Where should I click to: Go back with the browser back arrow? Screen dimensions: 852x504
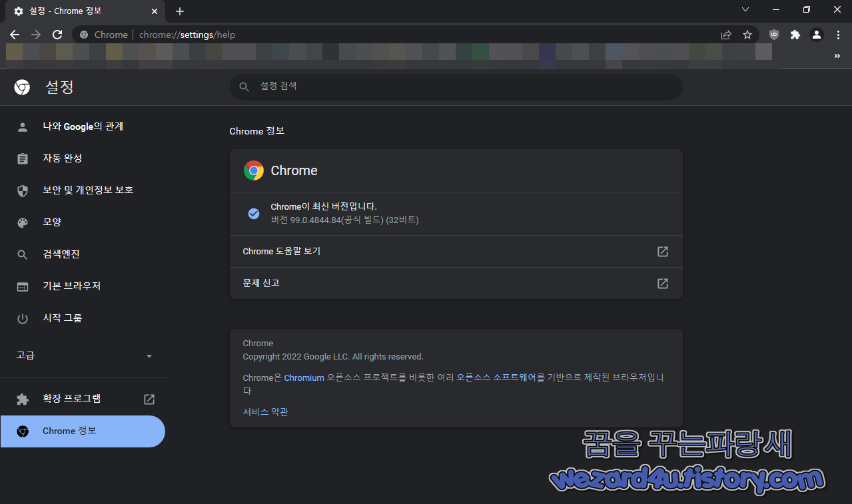[15, 35]
